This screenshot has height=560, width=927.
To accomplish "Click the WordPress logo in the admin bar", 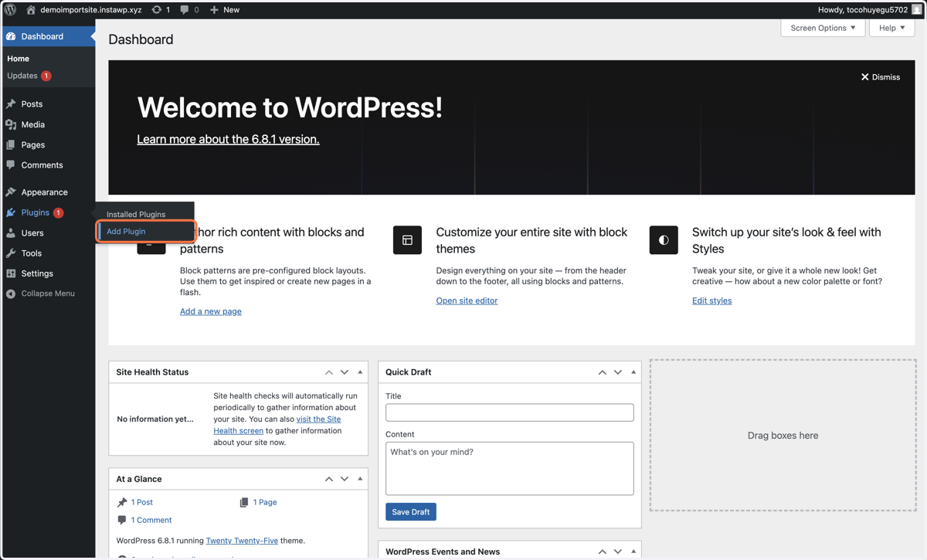I will [11, 10].
